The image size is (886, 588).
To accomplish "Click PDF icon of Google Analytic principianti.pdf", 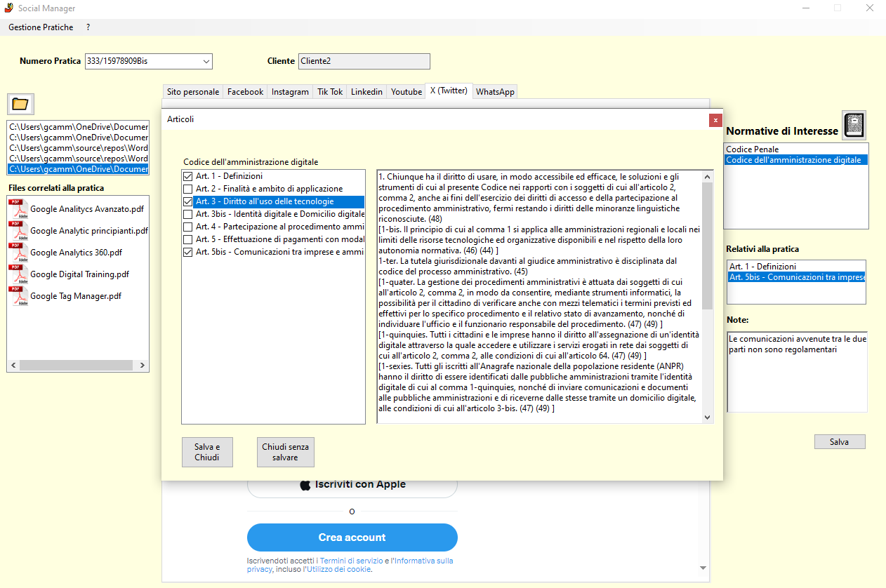I will (x=19, y=231).
